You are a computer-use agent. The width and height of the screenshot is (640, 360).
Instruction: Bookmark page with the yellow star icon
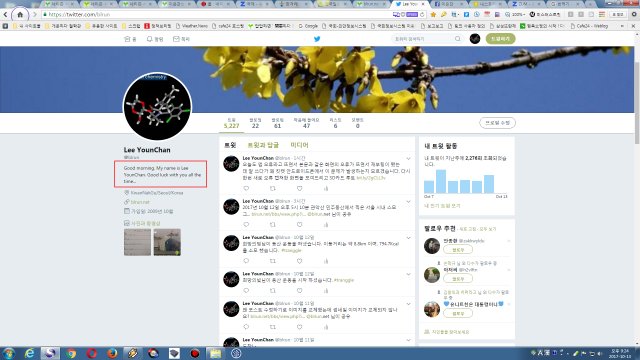(x=433, y=14)
